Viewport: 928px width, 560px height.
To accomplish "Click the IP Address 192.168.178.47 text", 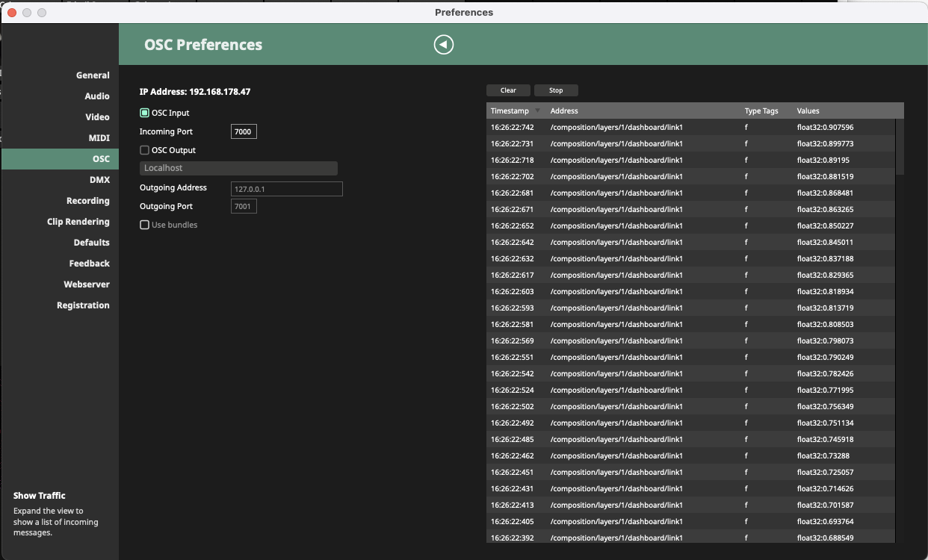I will pyautogui.click(x=195, y=92).
